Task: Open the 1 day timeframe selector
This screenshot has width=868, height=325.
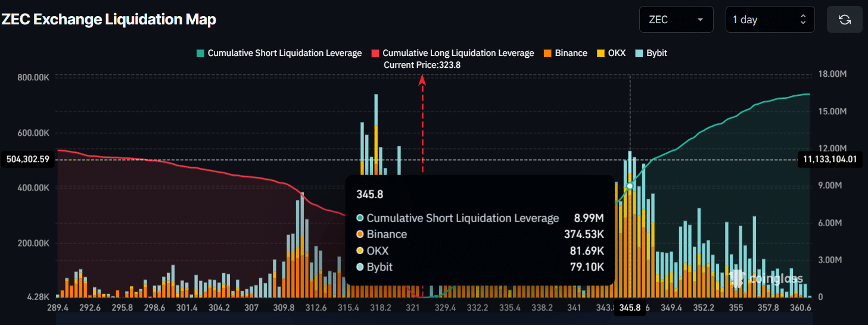Action: pyautogui.click(x=769, y=20)
